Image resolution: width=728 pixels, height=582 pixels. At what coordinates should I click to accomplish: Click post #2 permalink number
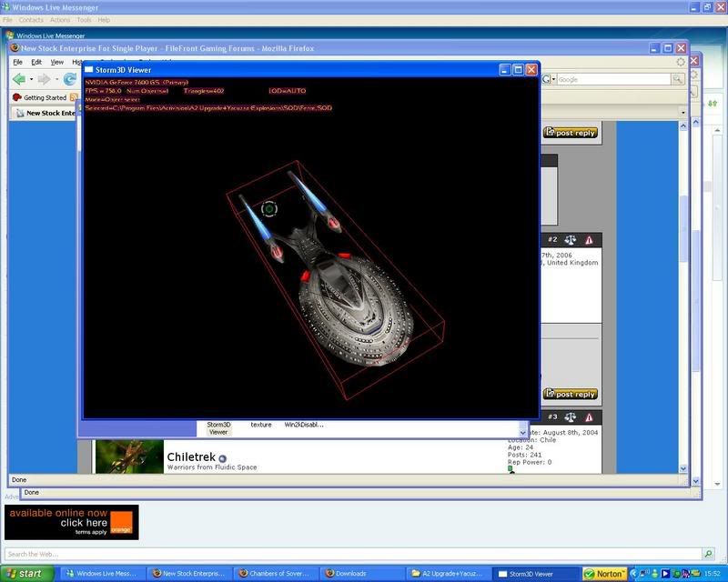[552, 239]
